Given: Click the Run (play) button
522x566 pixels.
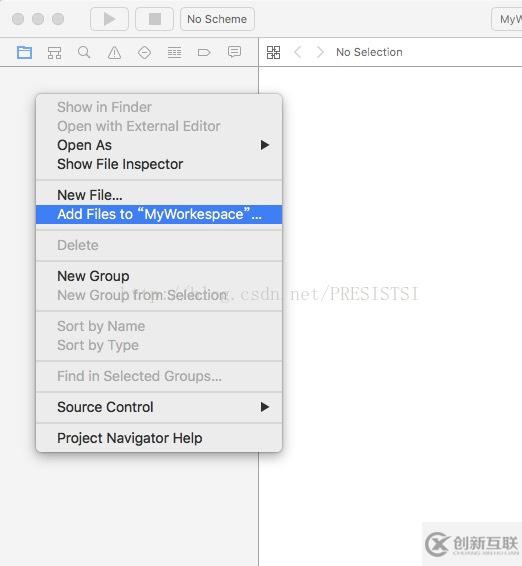Looking at the screenshot, I should 109,19.
